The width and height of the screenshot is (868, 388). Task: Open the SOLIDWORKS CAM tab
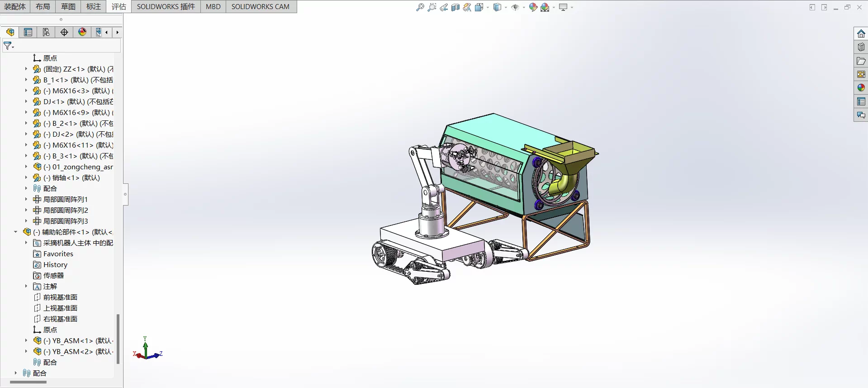click(x=261, y=6)
